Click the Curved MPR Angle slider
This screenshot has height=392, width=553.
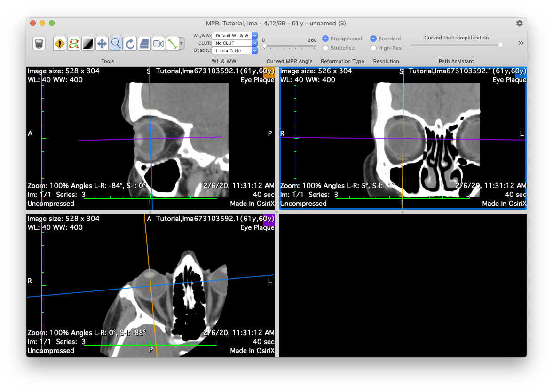[x=289, y=46]
